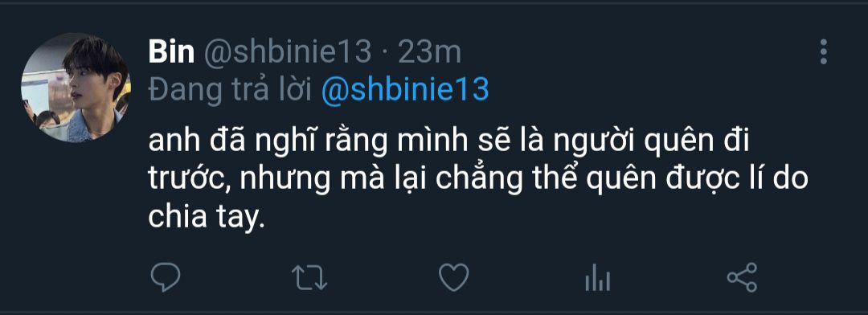Open the three-dot more options menu
Image resolution: width=868 pixels, height=315 pixels.
pyautogui.click(x=823, y=52)
